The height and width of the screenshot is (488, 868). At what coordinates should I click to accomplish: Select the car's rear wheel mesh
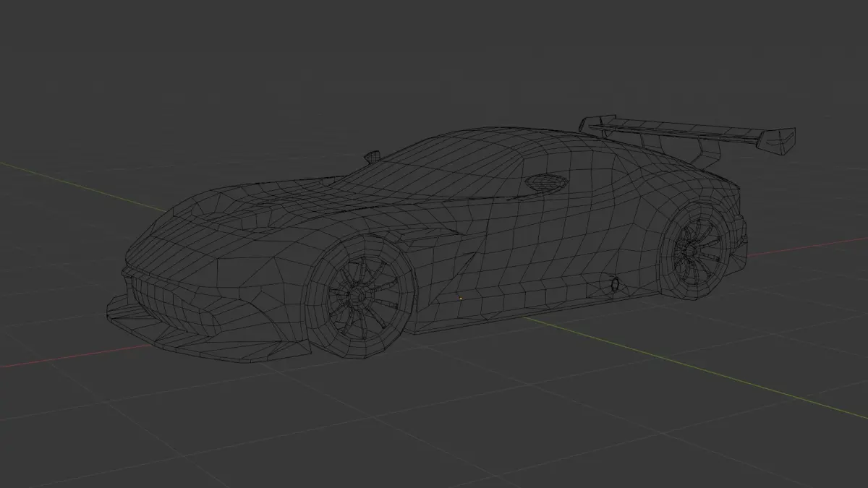tap(695, 250)
